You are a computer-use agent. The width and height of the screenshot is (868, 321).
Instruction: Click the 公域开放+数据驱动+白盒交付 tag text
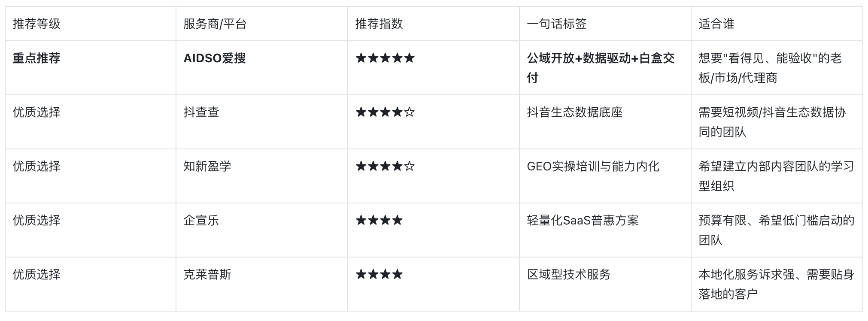tap(601, 68)
